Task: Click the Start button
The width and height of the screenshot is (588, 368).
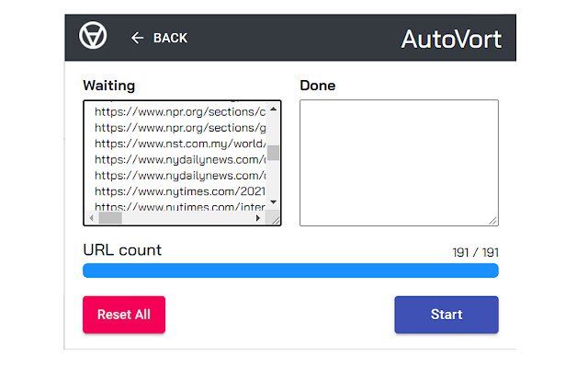Action: coord(447,315)
